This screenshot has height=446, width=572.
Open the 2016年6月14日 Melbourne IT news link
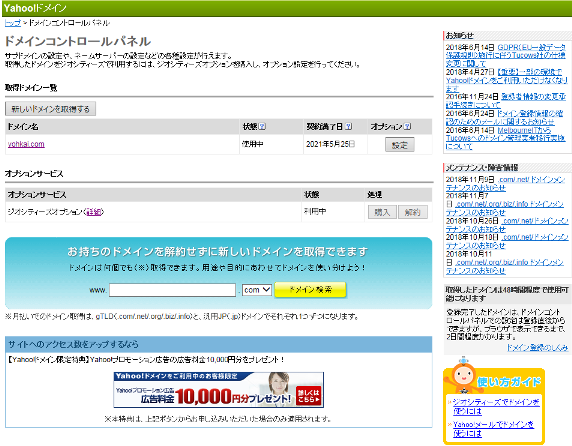pyautogui.click(x=506, y=138)
